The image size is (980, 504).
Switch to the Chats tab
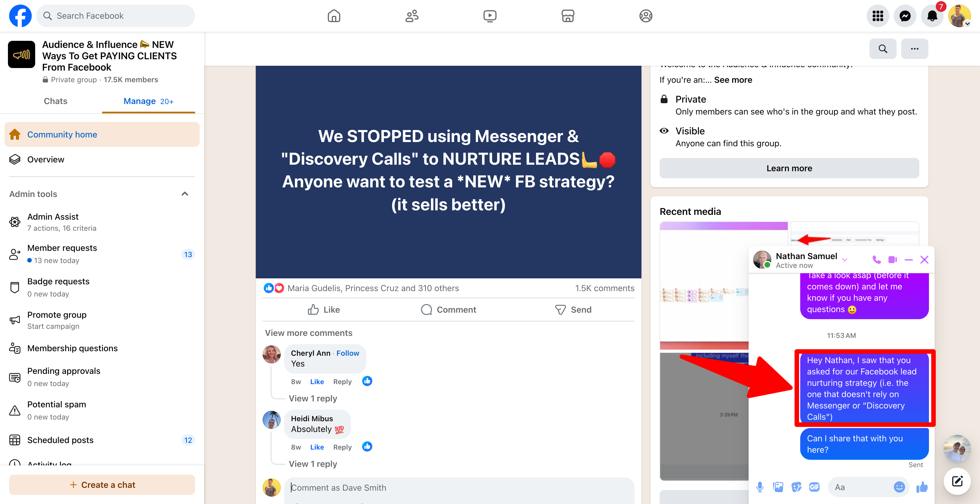click(x=56, y=101)
